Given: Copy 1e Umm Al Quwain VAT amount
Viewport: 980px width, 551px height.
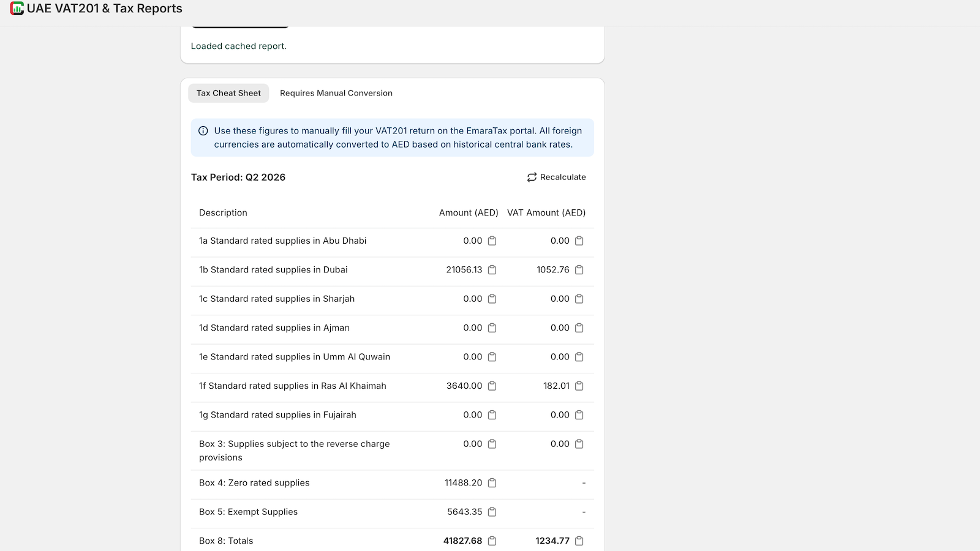Looking at the screenshot, I should pyautogui.click(x=579, y=357).
